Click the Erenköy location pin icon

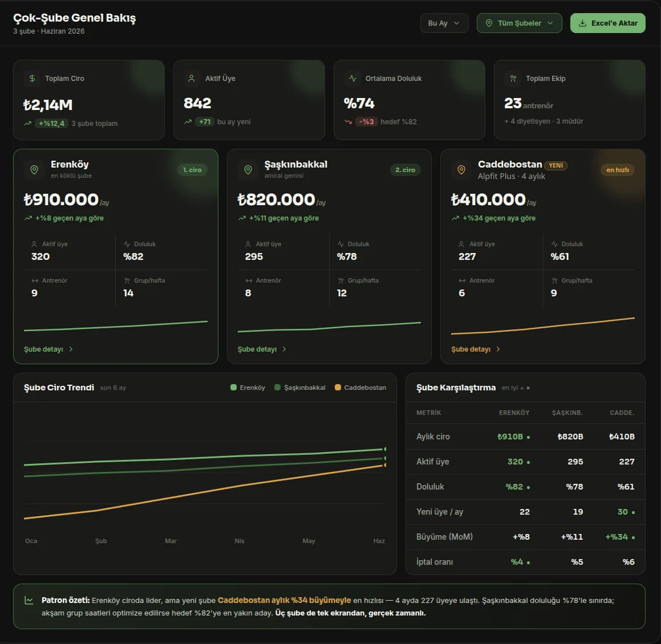tap(35, 170)
